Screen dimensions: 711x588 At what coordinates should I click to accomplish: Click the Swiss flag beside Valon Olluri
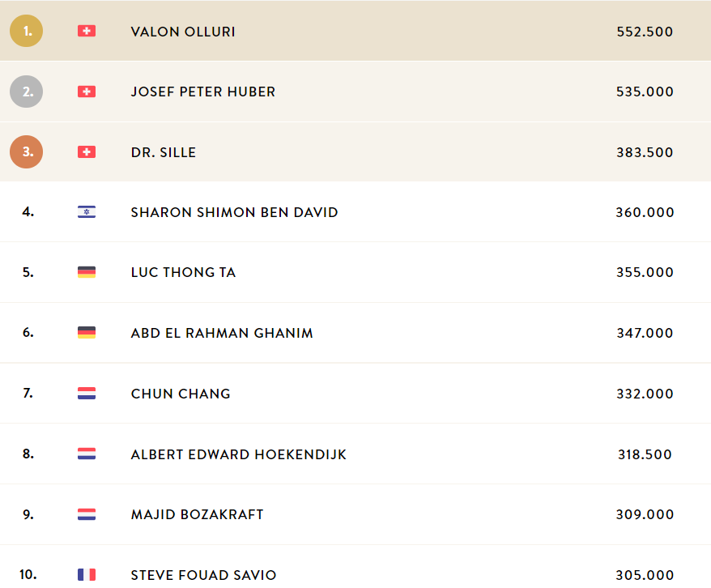pos(87,31)
